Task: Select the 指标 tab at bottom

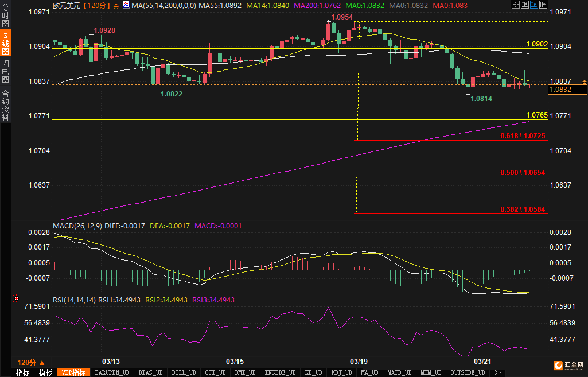Action: pyautogui.click(x=23, y=372)
